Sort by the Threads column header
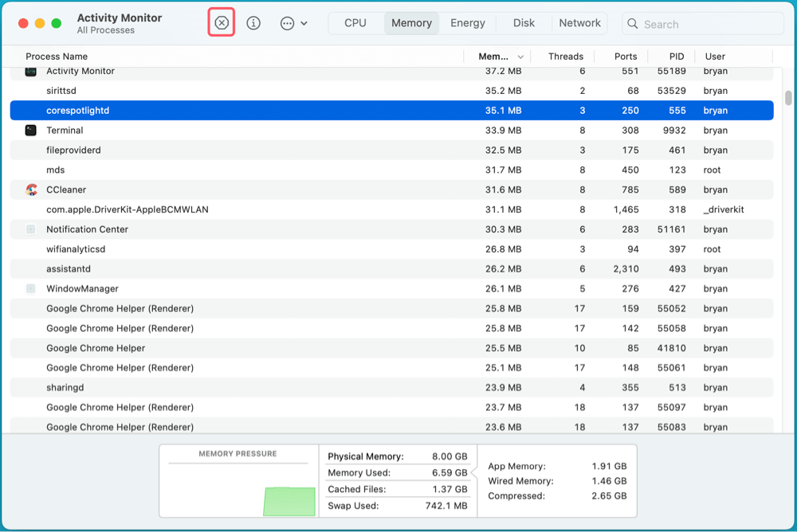 tap(566, 57)
